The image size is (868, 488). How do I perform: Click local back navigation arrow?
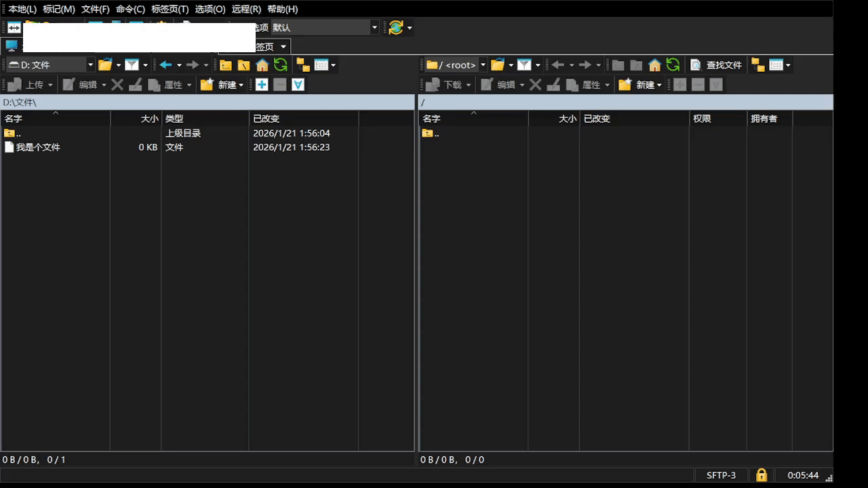coord(165,65)
